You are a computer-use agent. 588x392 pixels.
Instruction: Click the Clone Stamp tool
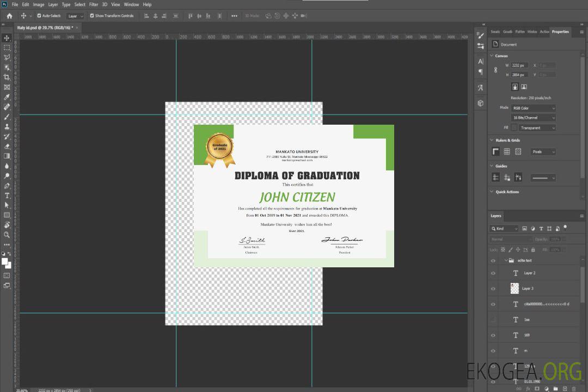[x=7, y=127]
